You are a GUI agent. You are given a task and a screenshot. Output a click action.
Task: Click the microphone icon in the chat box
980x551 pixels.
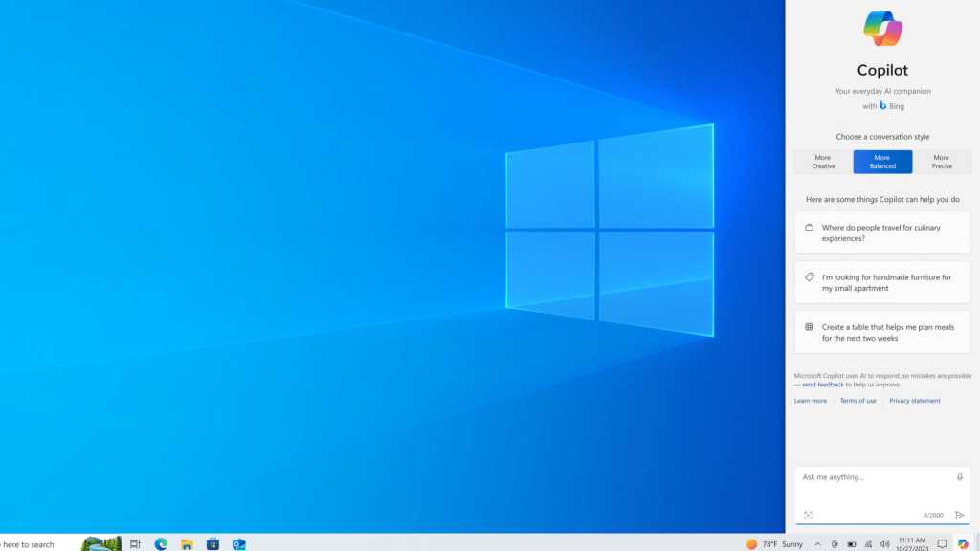[x=958, y=477]
